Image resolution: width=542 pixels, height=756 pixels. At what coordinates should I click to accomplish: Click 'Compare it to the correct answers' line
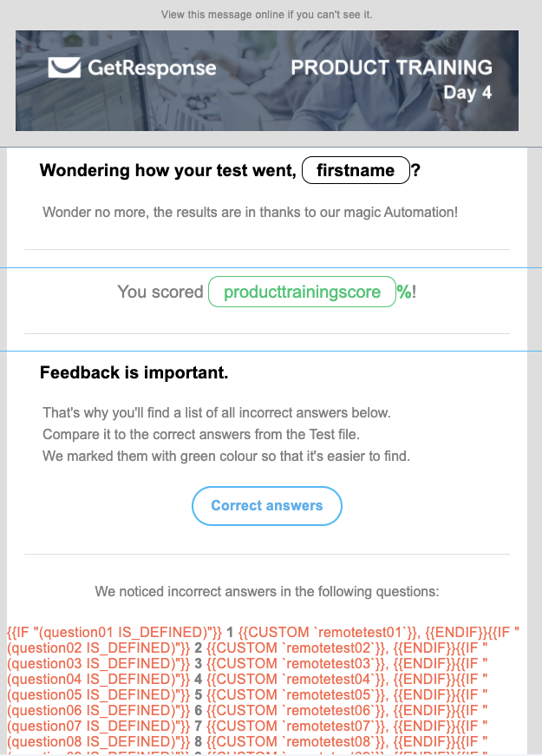tap(201, 434)
